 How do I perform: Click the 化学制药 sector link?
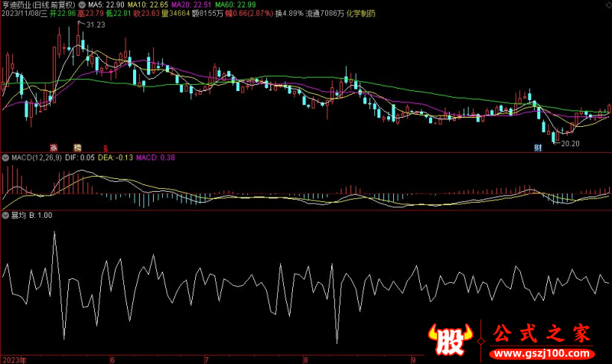click(360, 14)
